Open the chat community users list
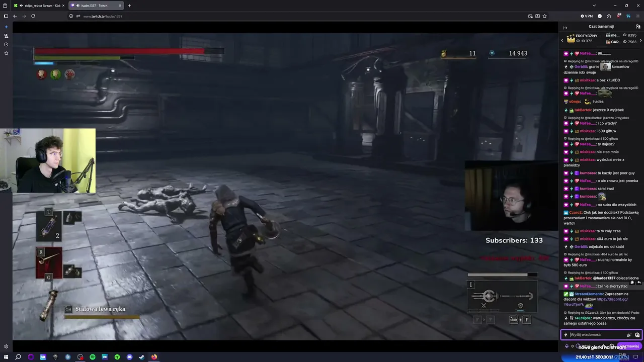This screenshot has width=644, height=362. (638, 27)
